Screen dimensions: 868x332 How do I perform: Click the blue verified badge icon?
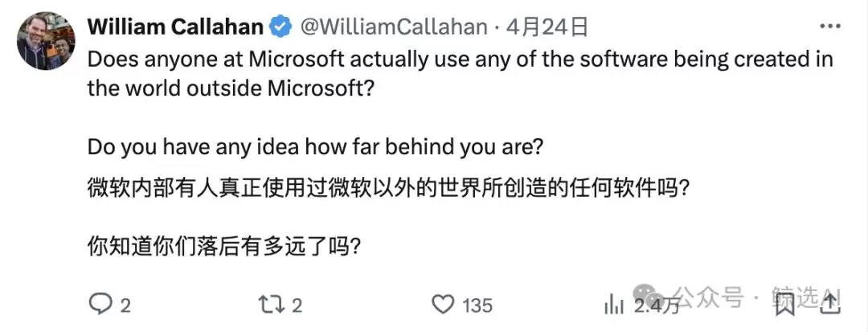point(280,27)
